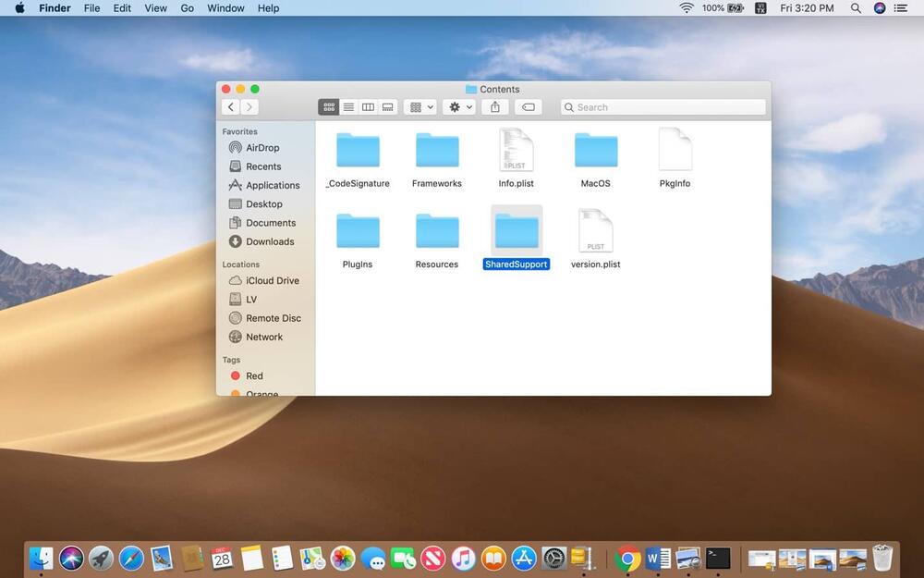The image size is (924, 578).
Task: Select Downloads in the sidebar
Action: [270, 241]
